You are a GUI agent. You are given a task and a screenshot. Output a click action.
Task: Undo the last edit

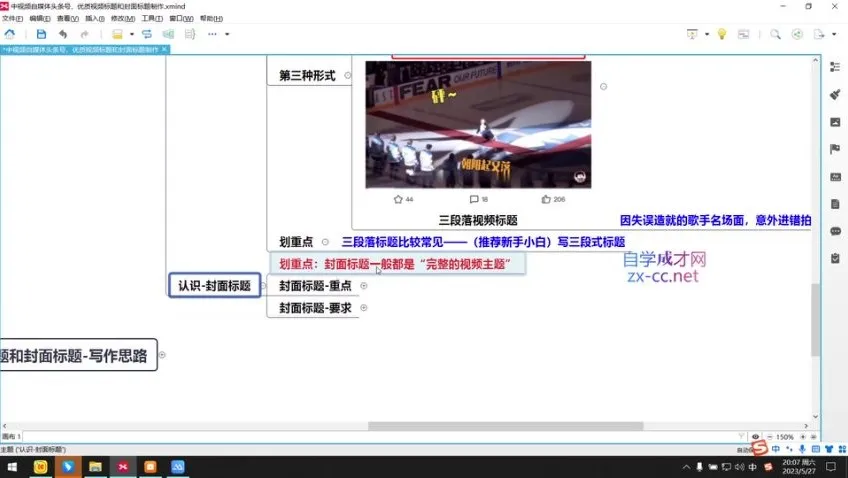pyautogui.click(x=63, y=34)
